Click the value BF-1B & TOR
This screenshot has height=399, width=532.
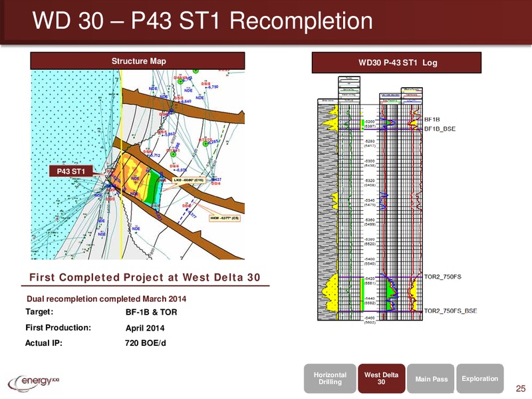(152, 312)
